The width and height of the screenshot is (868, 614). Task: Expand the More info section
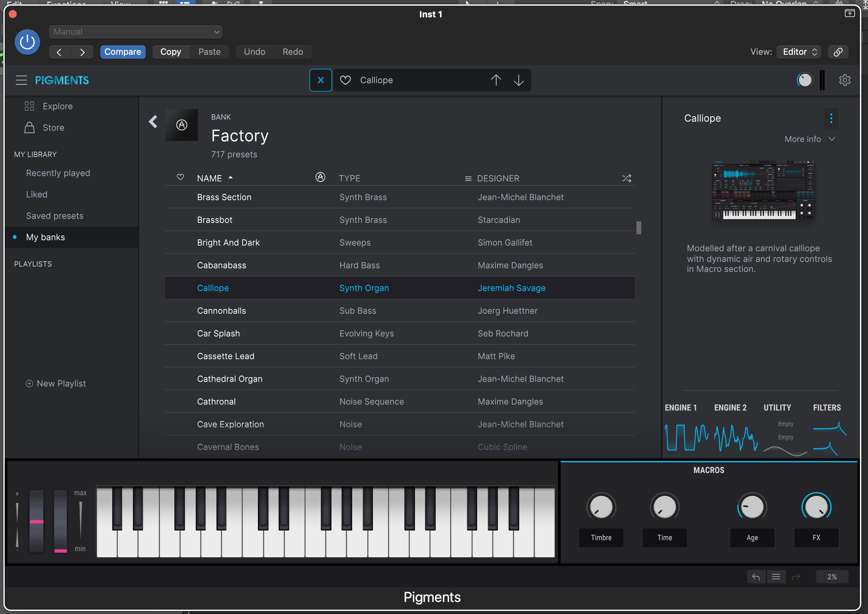[810, 139]
